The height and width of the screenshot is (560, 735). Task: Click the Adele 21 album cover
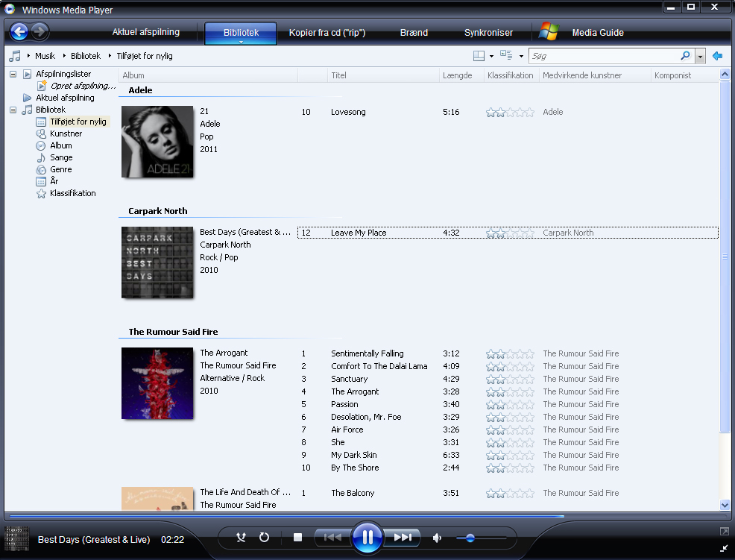(x=157, y=142)
